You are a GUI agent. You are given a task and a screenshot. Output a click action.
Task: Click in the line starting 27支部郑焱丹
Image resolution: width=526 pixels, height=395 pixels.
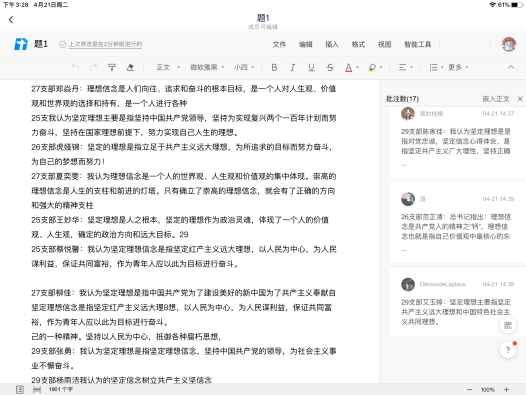[x=183, y=89]
